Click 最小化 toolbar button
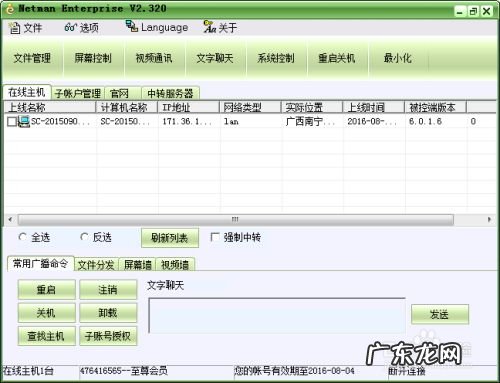 click(x=398, y=58)
